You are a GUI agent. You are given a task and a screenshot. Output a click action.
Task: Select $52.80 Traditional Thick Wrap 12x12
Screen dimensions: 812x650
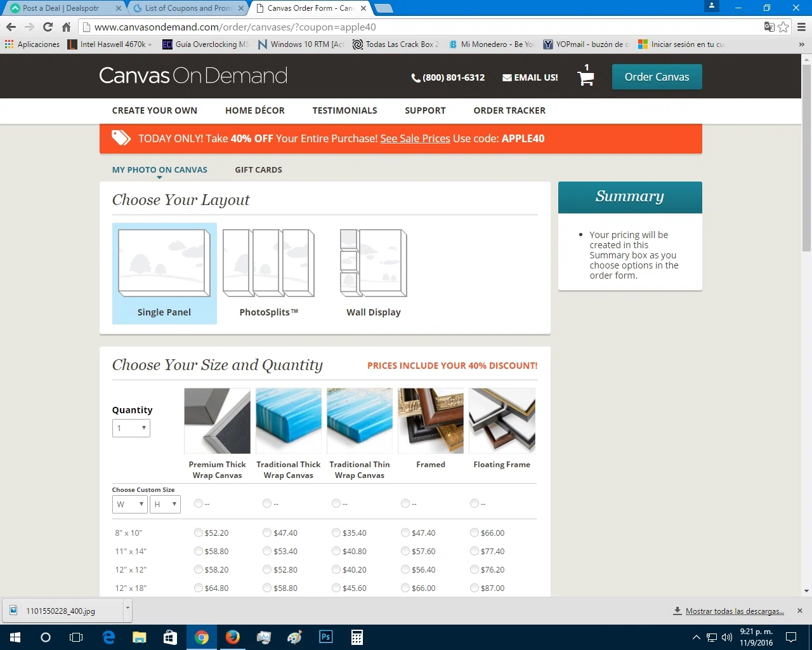click(x=267, y=570)
